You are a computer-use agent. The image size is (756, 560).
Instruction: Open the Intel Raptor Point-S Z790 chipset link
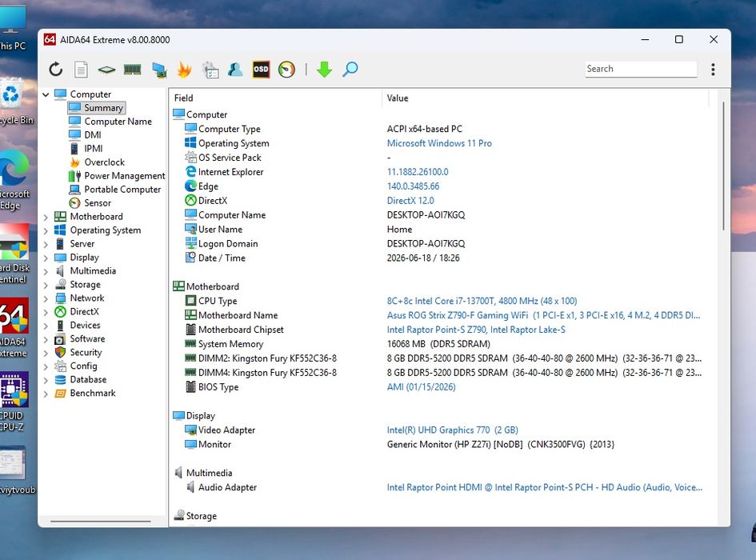pos(476,330)
